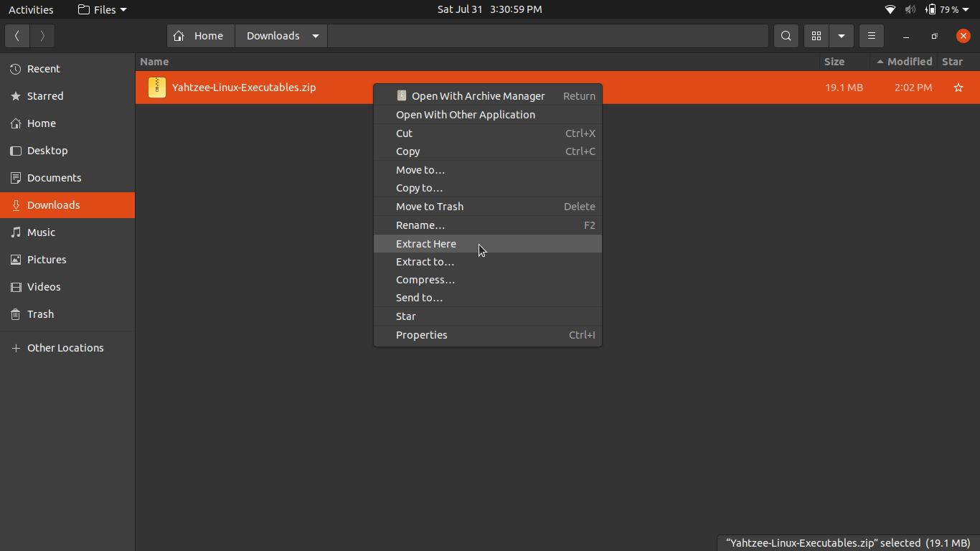Image resolution: width=980 pixels, height=551 pixels.
Task: Open the clock and calendar panel
Action: [490, 9]
